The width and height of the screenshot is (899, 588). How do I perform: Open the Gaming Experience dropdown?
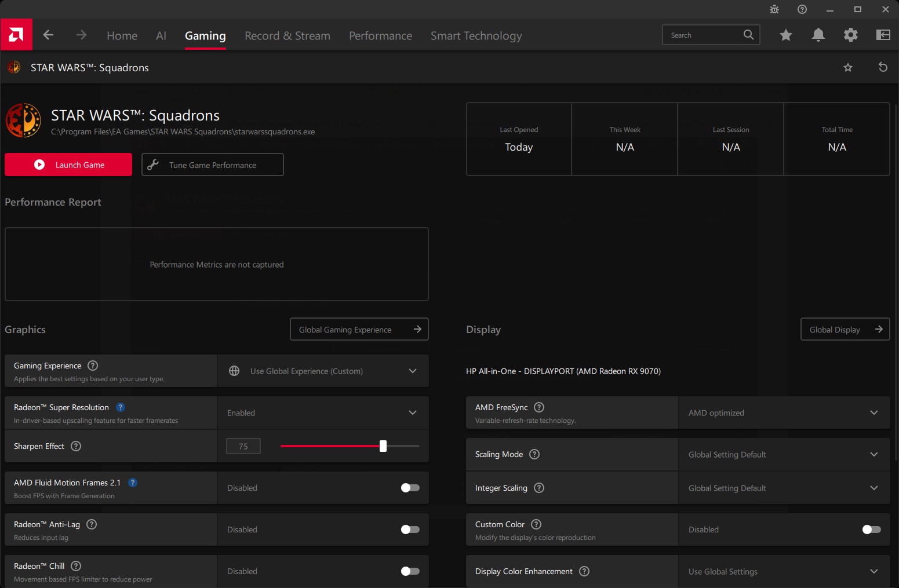click(323, 371)
